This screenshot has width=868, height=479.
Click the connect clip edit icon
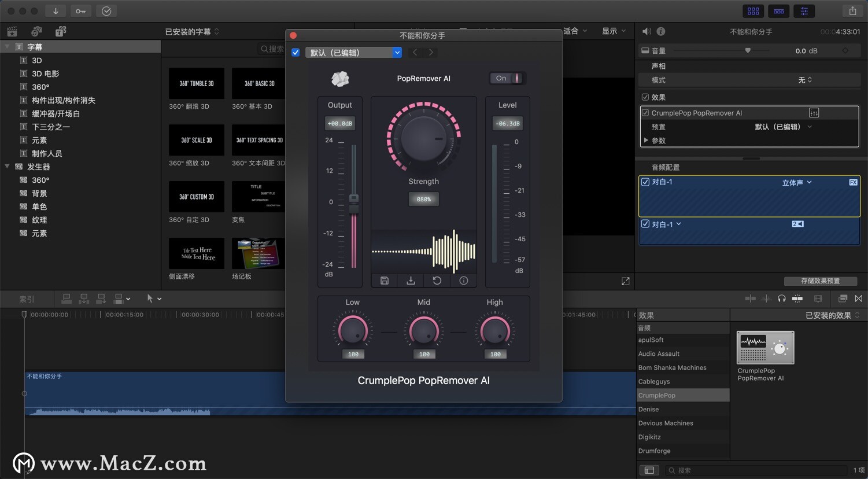click(x=67, y=299)
